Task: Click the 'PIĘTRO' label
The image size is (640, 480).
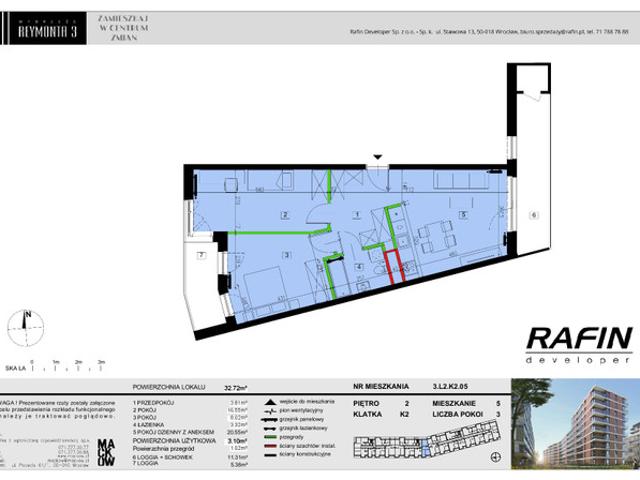Action: [x=366, y=403]
